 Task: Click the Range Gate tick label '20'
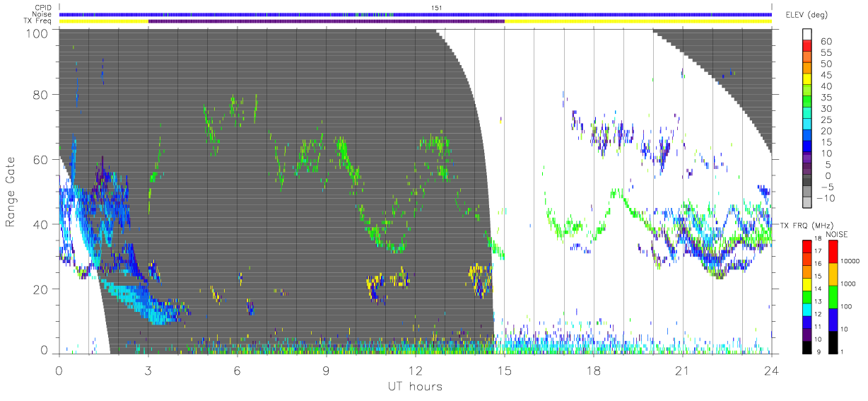(x=41, y=289)
